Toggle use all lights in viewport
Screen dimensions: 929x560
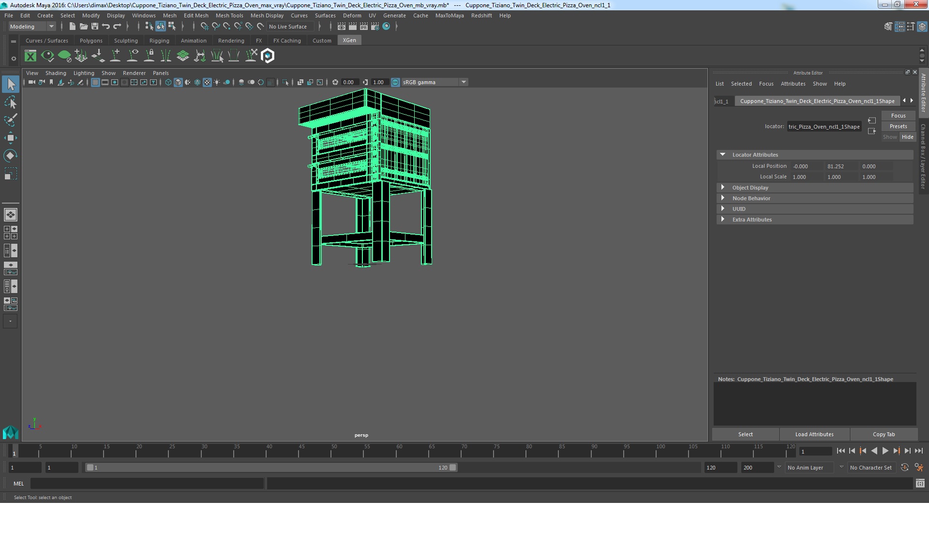[x=217, y=82]
